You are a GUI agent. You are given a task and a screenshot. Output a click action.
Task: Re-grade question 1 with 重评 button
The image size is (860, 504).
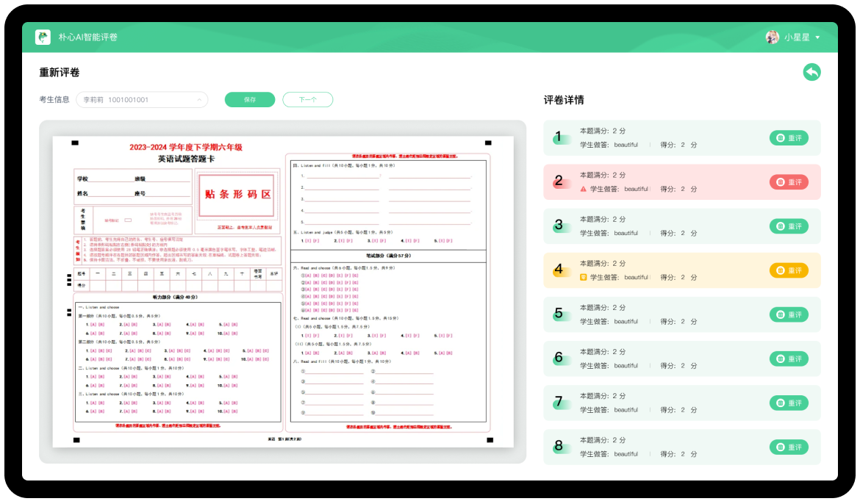(789, 138)
